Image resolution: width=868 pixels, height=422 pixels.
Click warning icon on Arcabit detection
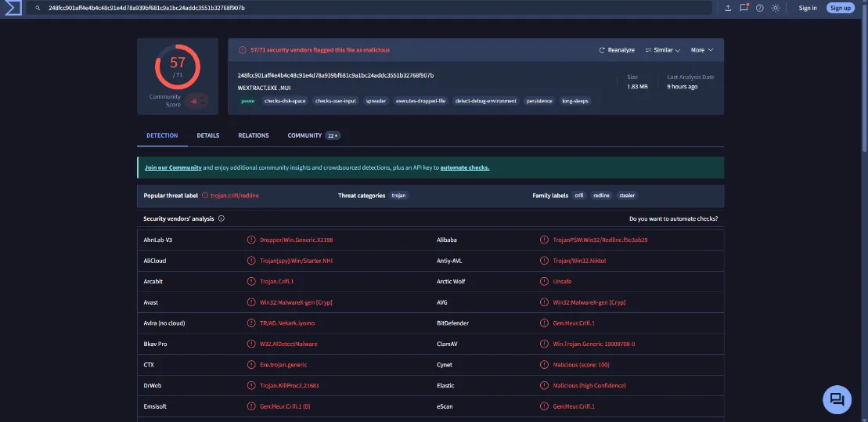coord(251,281)
